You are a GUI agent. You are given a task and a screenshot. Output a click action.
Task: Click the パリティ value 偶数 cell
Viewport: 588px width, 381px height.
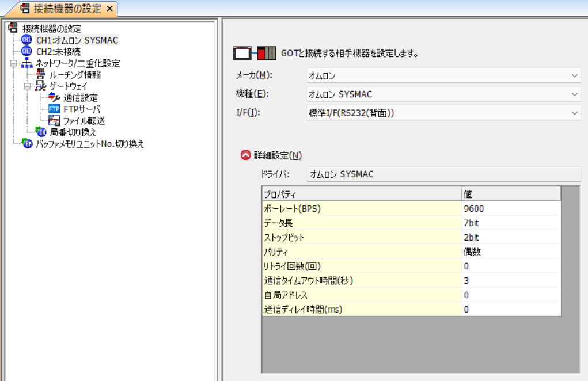click(510, 252)
